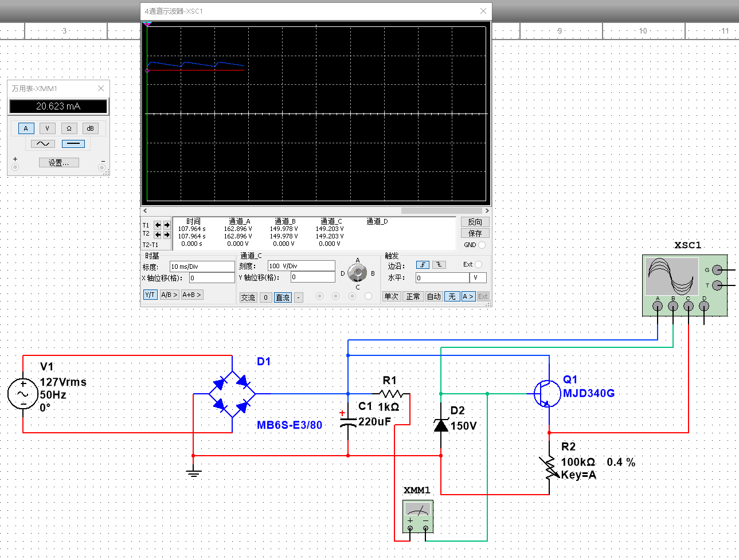This screenshot has height=560, width=739.
Task: Set multimeter to dB mode
Action: pyautogui.click(x=90, y=128)
